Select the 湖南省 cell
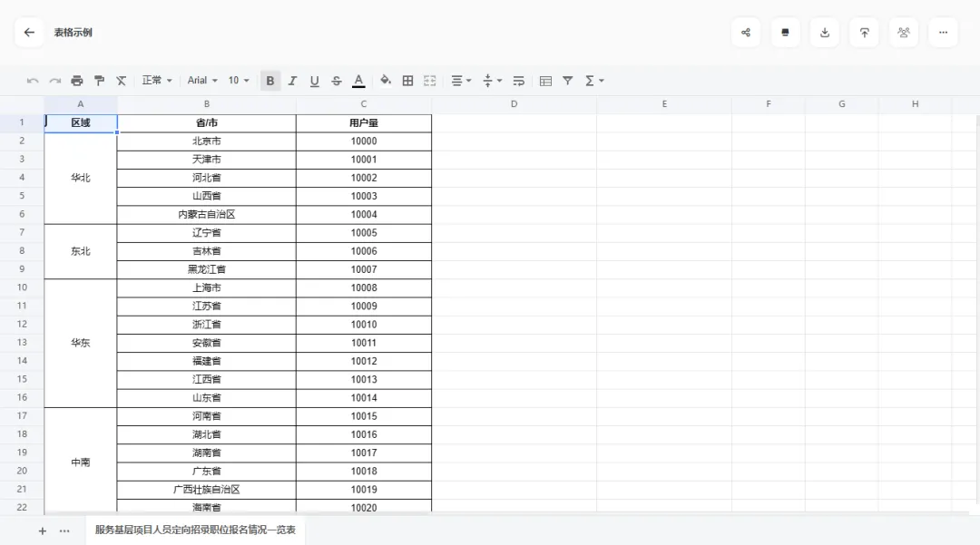Viewport: 980px width, 545px height. pos(207,453)
